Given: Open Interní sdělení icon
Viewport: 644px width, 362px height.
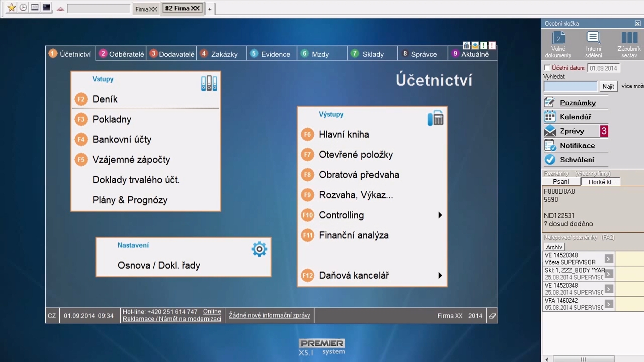Looking at the screenshot, I should click(594, 44).
